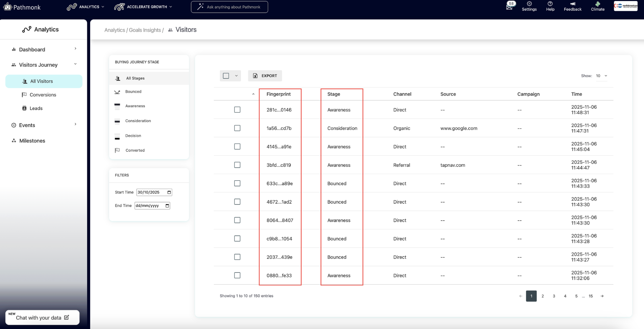Open Conversions in the sidebar
Image resolution: width=644 pixels, height=329 pixels.
[43, 95]
